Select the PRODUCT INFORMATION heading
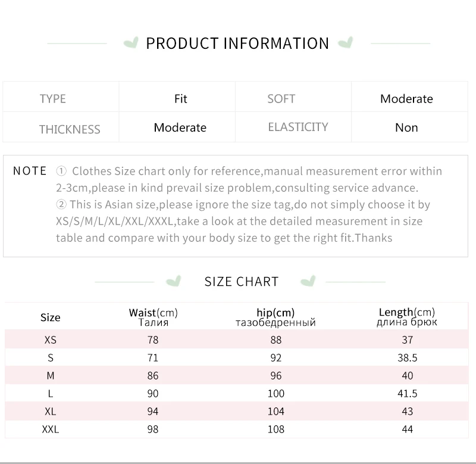The height and width of the screenshot is (464, 476). 237,43
